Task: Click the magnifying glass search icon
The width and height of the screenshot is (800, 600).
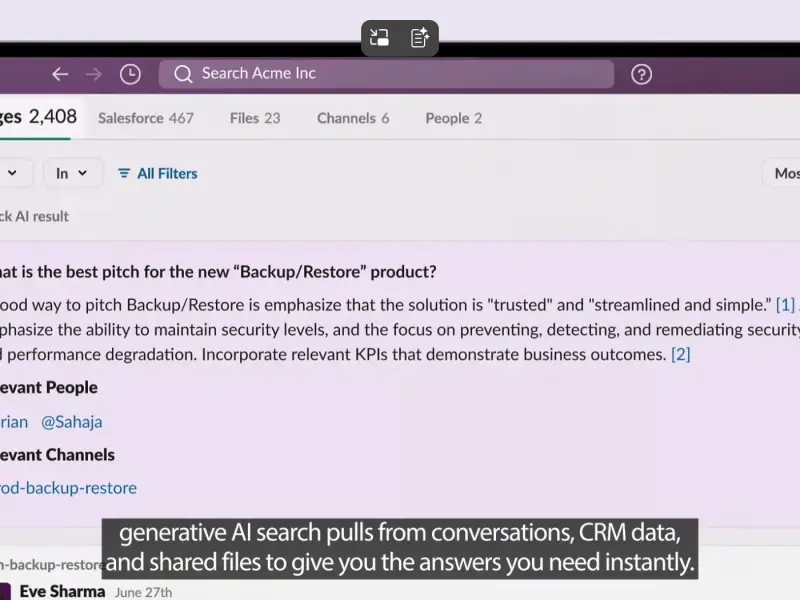Action: (182, 74)
